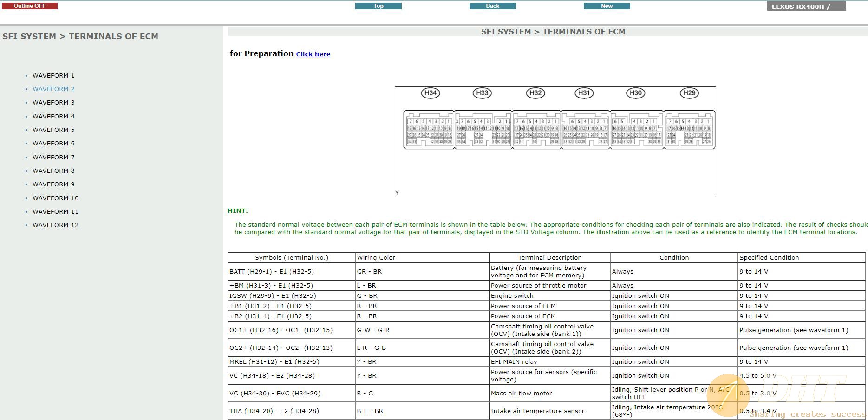
Task: Click the Symbols (Terminal No.) column header
Action: tap(292, 257)
